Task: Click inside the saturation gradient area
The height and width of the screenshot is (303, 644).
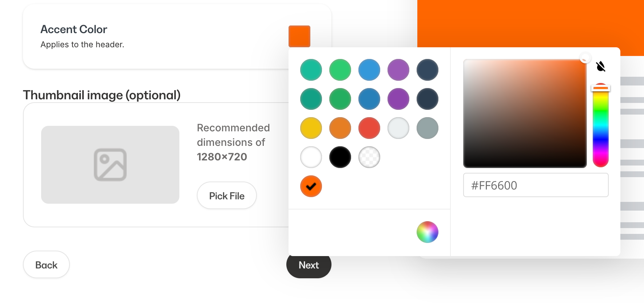Action: click(525, 113)
